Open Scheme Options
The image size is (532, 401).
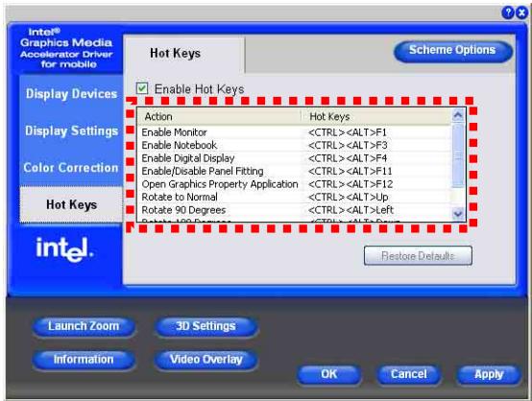point(453,51)
